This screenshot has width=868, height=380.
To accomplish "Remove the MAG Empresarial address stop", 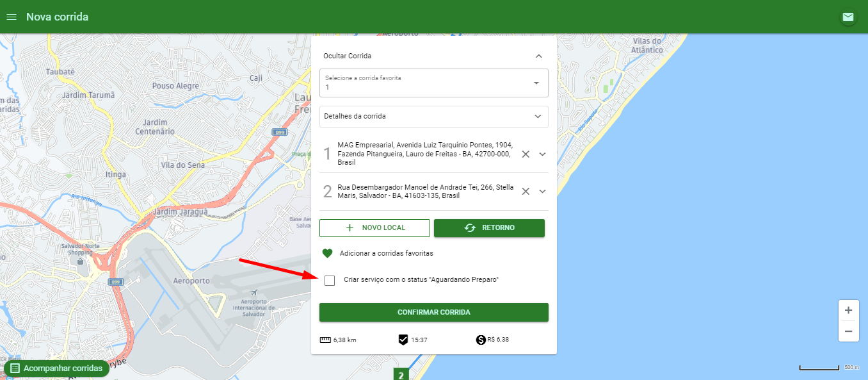I will pos(526,154).
